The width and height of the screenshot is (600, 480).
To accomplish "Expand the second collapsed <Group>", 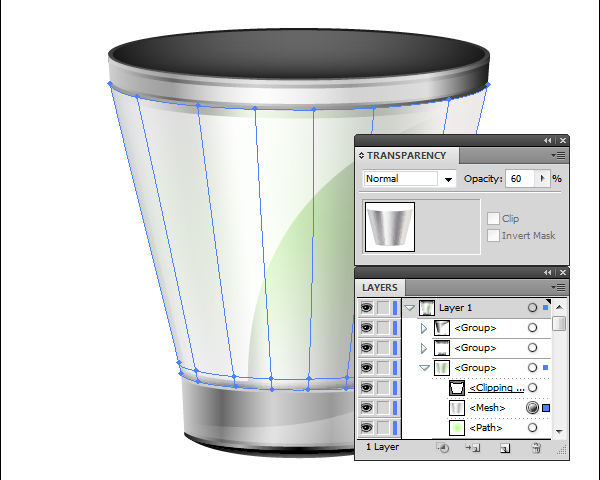I will tap(424, 348).
